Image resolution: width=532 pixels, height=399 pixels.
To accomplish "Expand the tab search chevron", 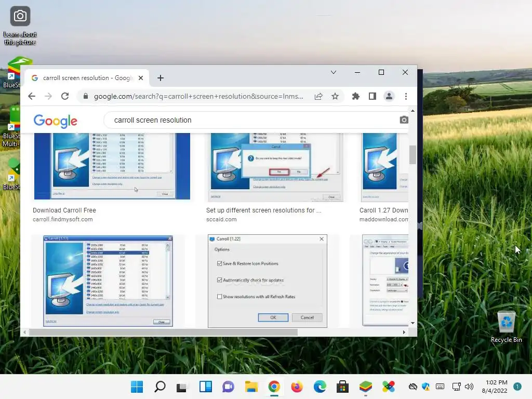I will (334, 72).
